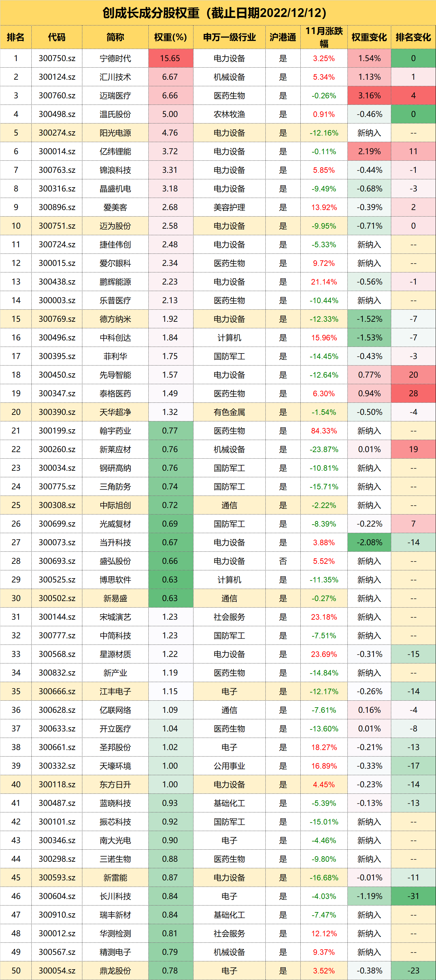Click the 排名 column header
This screenshot has width=436, height=980.
pos(16,37)
